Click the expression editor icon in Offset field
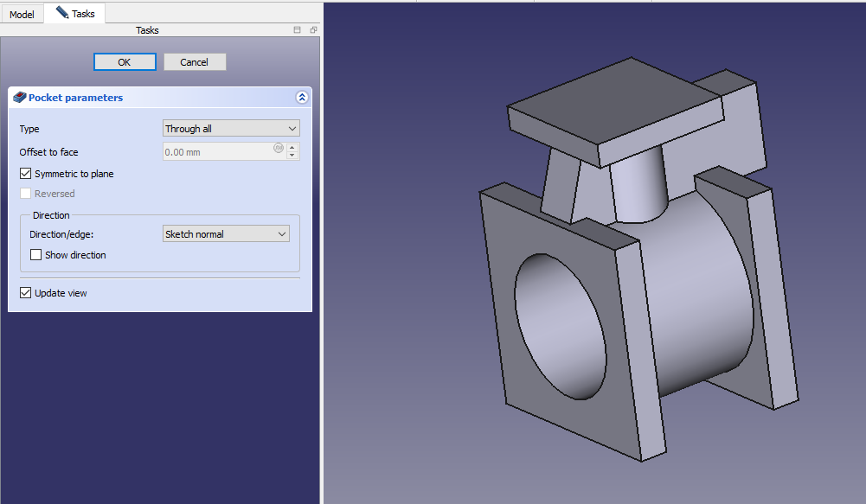The height and width of the screenshot is (504, 866). point(279,148)
